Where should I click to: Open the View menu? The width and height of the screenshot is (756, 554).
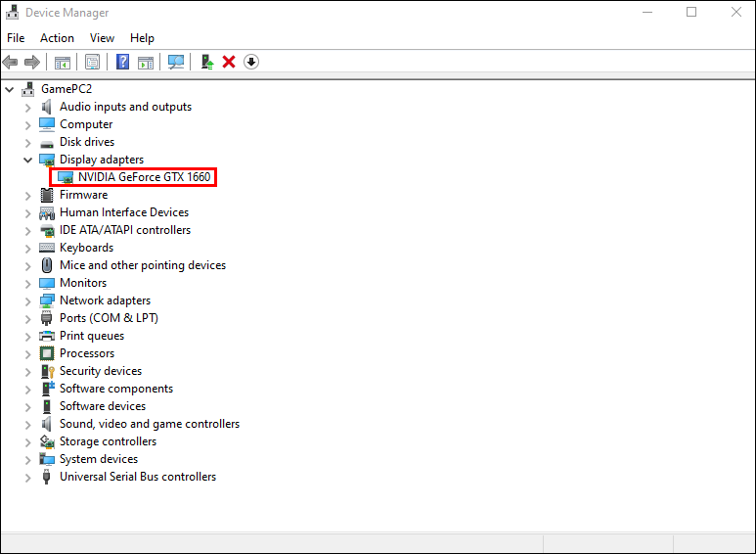click(102, 38)
